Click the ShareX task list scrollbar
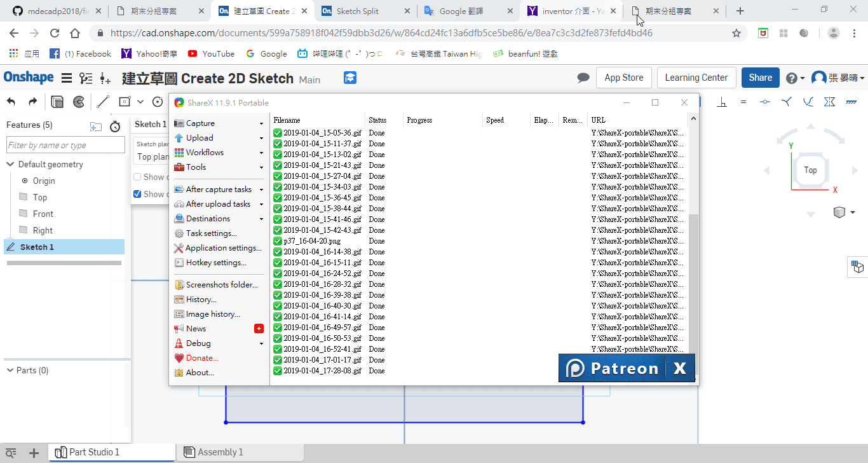This screenshot has height=463, width=868. [x=693, y=283]
